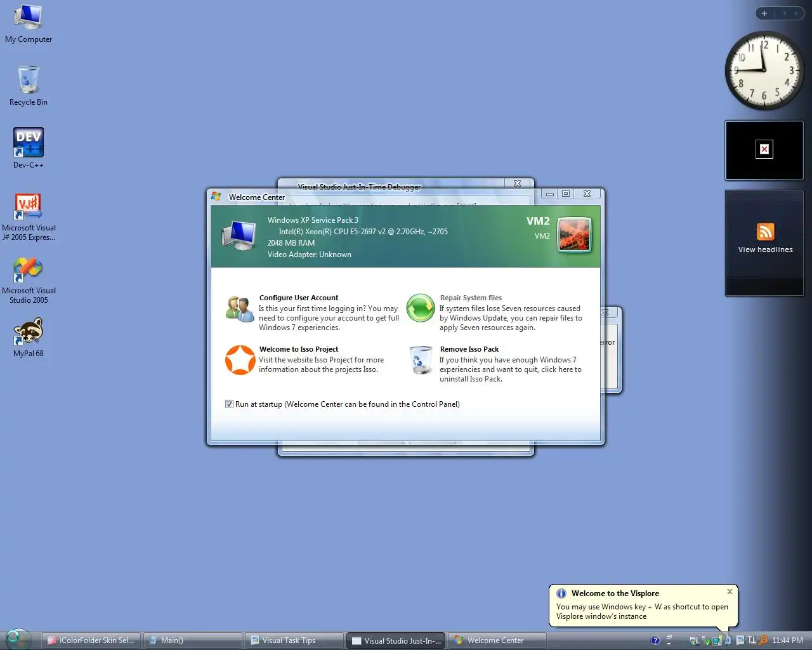The height and width of the screenshot is (650, 812).
Task: Click the orange Isso Project star icon
Action: coord(240,360)
